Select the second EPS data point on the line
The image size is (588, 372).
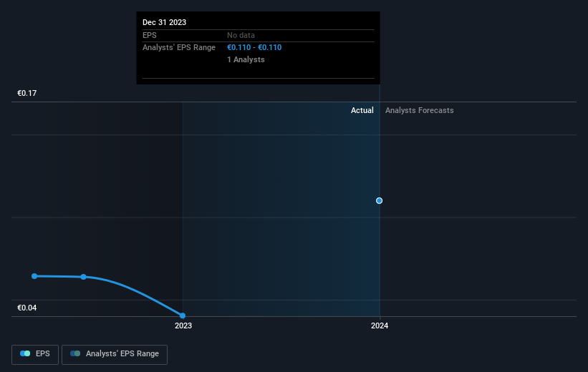pyautogui.click(x=84, y=277)
